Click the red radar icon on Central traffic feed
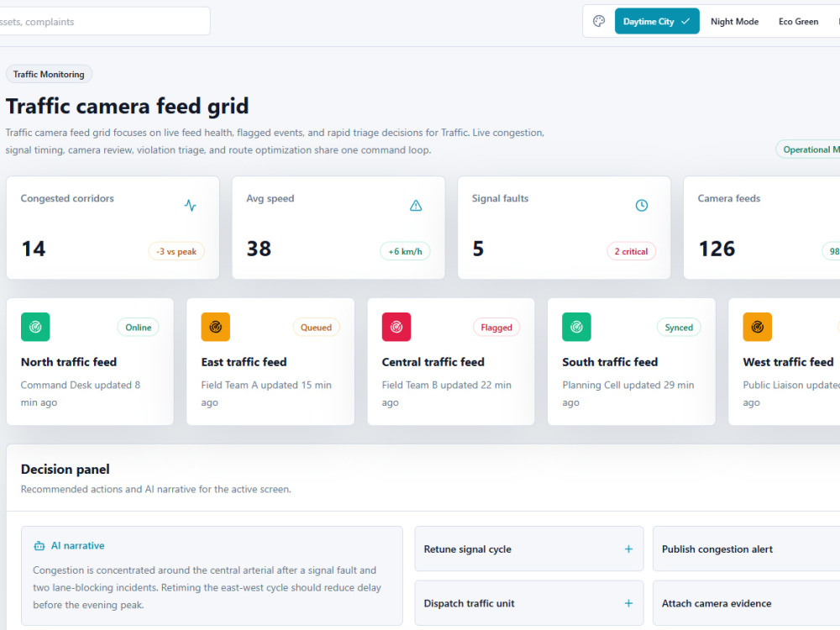 tap(396, 327)
